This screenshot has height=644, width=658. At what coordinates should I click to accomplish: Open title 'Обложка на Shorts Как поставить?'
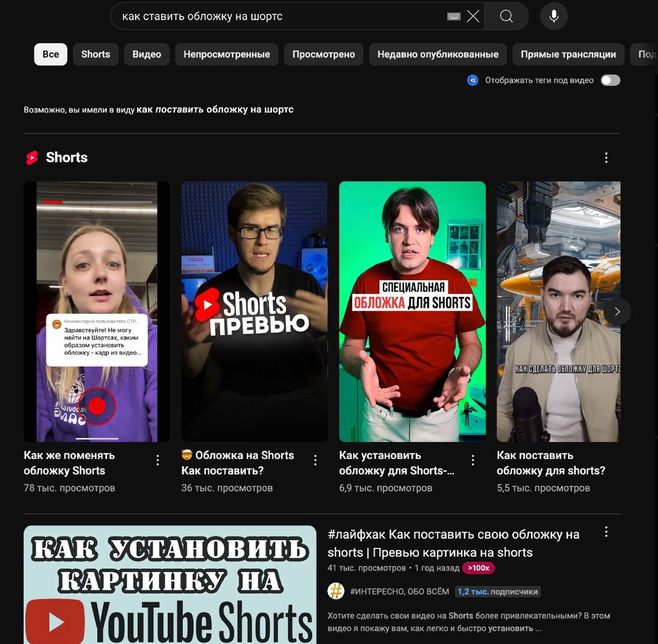coord(237,463)
